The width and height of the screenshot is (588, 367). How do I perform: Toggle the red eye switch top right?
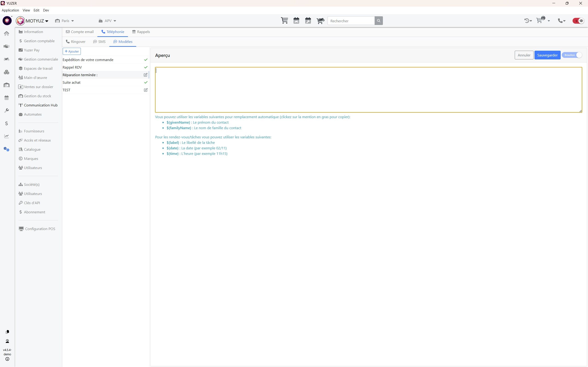click(x=578, y=21)
